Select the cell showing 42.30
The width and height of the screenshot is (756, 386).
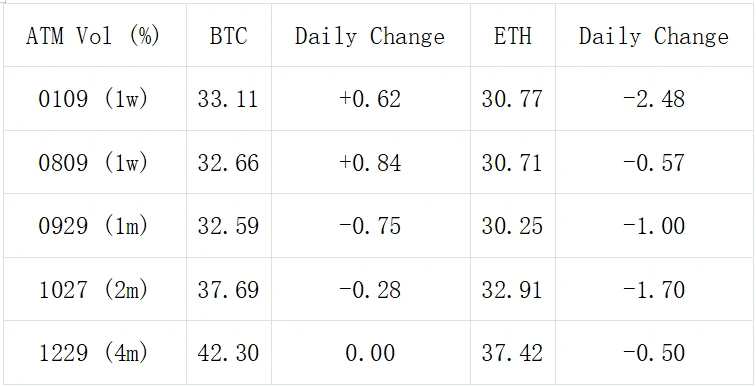point(229,353)
